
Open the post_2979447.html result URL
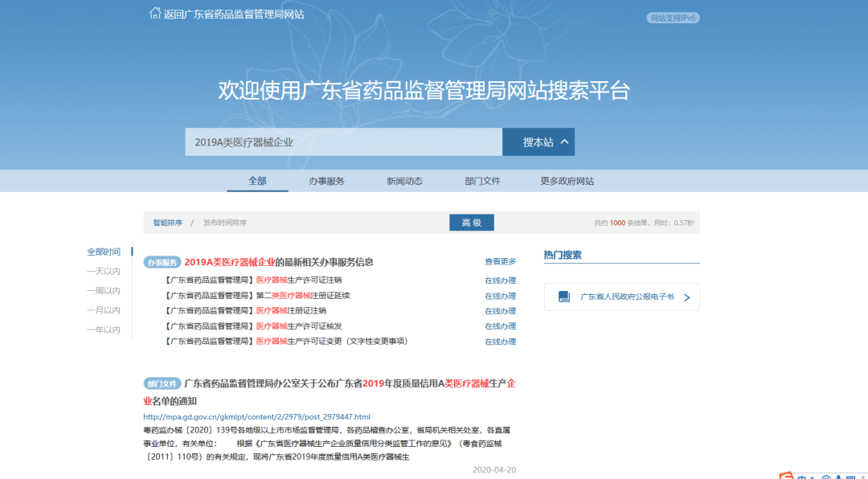tap(256, 417)
